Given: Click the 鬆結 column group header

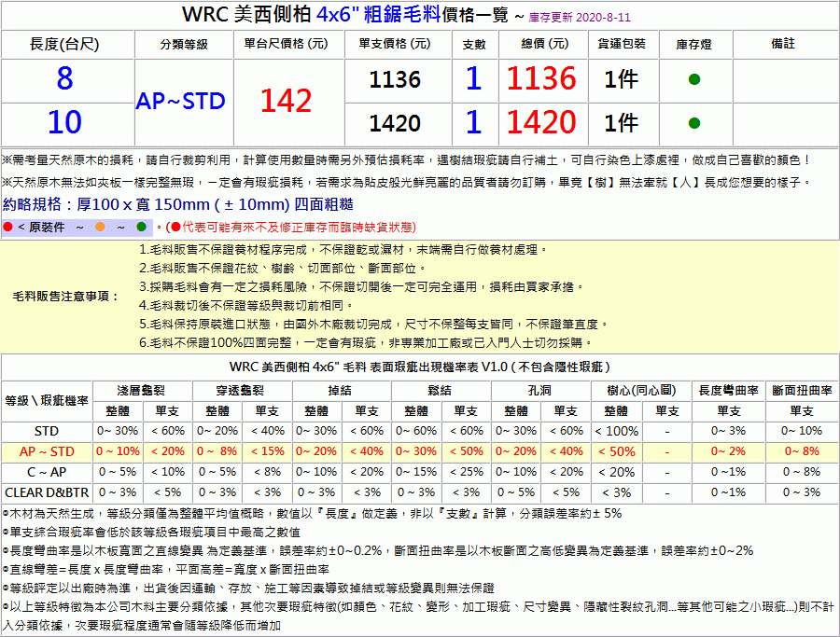Looking at the screenshot, I should click(x=440, y=391).
